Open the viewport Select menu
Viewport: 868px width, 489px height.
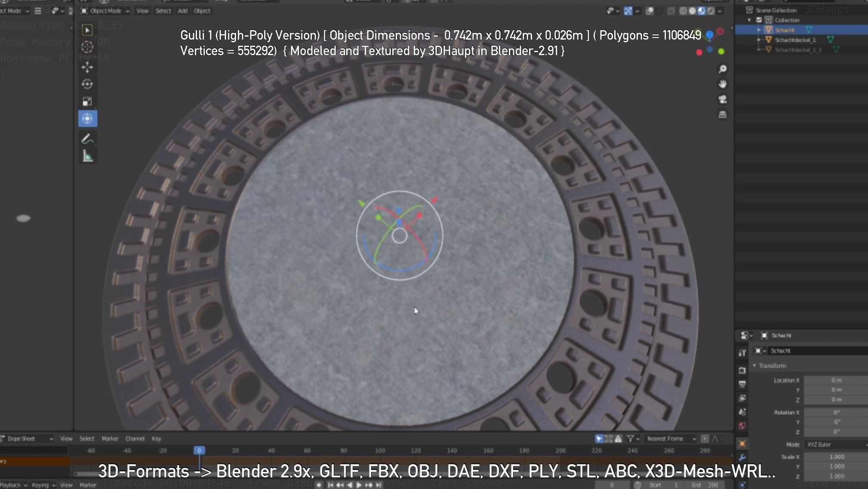[163, 11]
